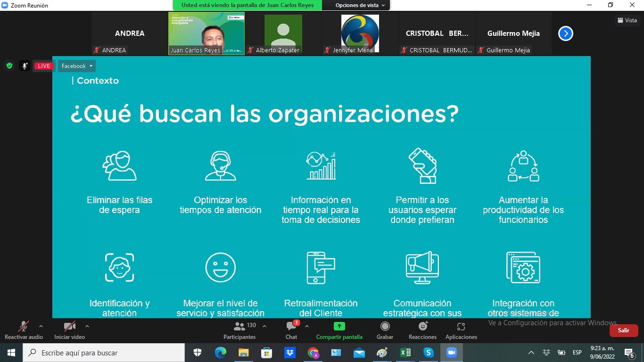
Task: Start video with the camera button
Action: [69, 330]
